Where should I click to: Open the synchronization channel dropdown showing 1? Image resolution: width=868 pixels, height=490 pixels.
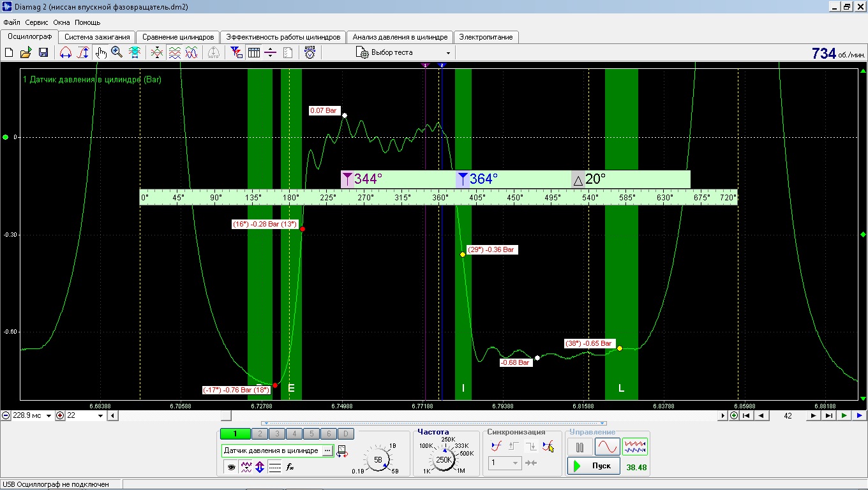(505, 463)
